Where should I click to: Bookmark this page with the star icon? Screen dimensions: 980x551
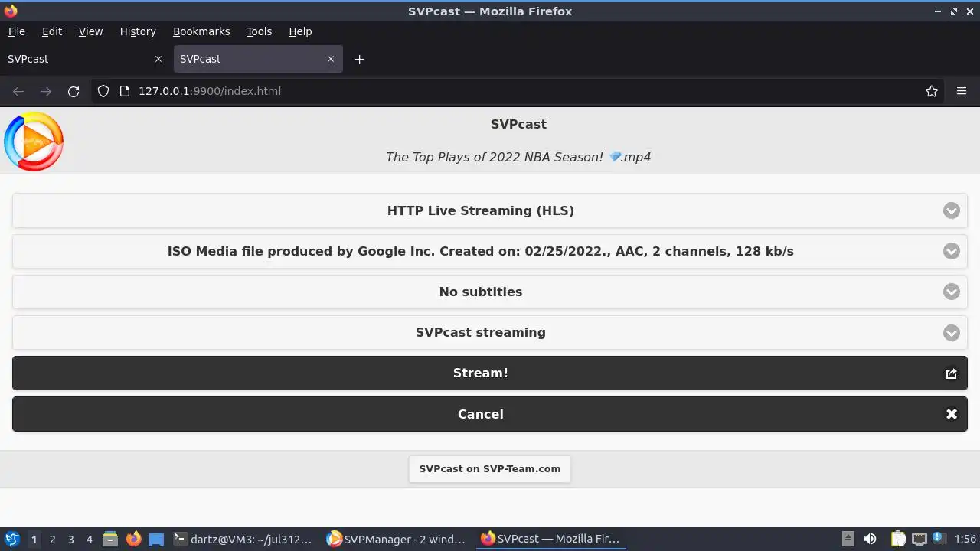(x=932, y=91)
